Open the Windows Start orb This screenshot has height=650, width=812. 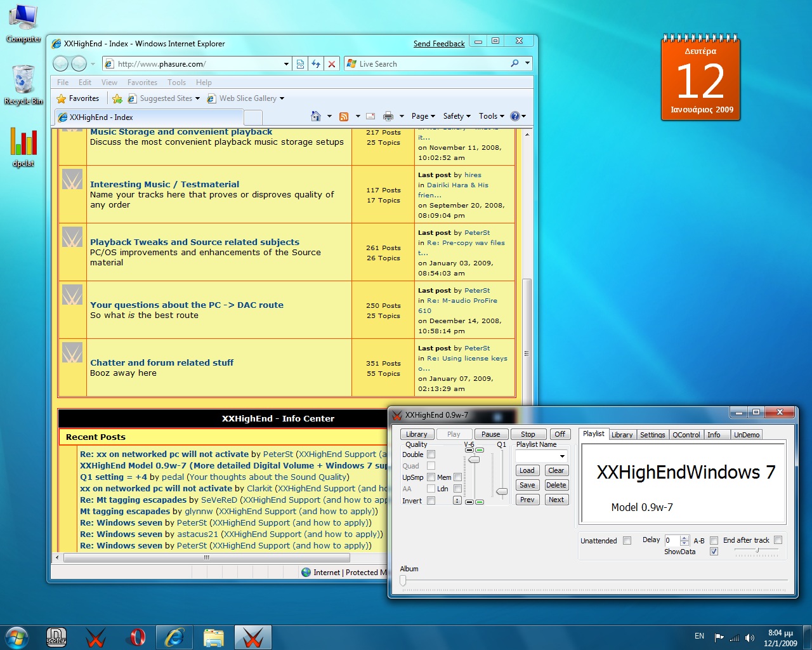click(x=17, y=637)
